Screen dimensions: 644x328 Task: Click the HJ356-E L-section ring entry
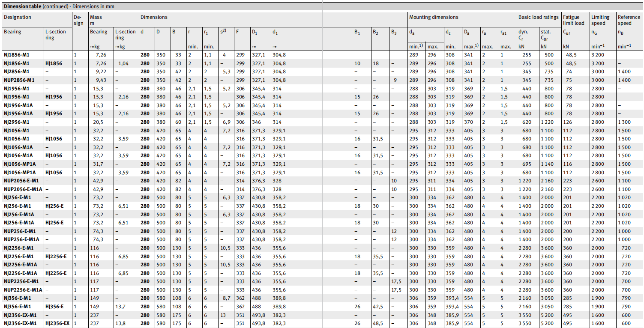pos(54,307)
